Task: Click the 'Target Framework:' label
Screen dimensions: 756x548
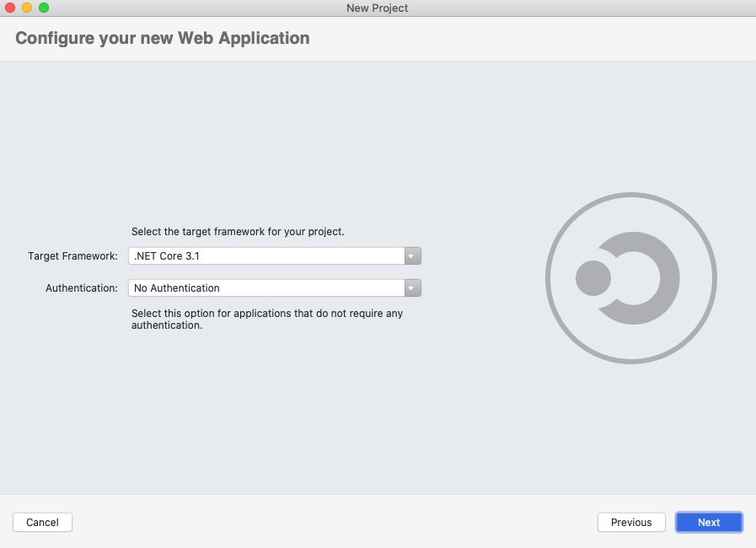Action: [x=72, y=256]
